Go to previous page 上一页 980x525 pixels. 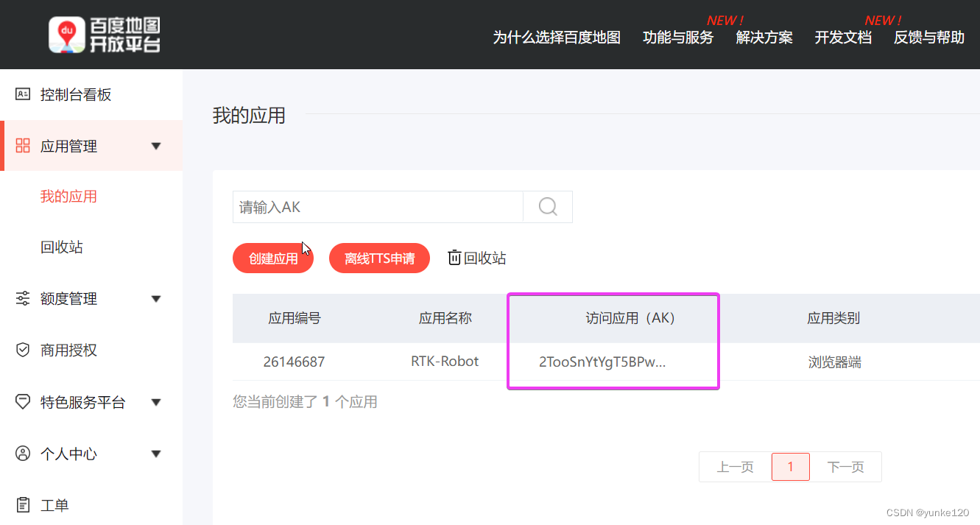pyautogui.click(x=735, y=467)
